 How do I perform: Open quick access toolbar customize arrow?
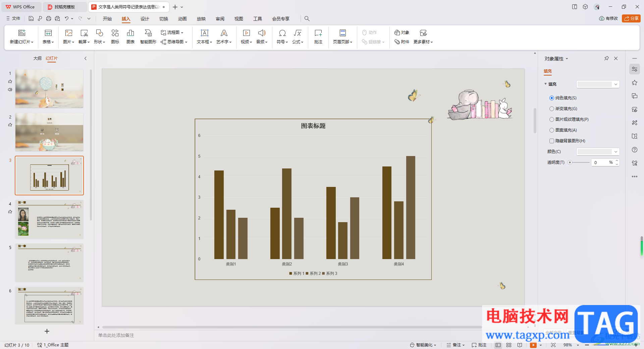click(x=89, y=18)
